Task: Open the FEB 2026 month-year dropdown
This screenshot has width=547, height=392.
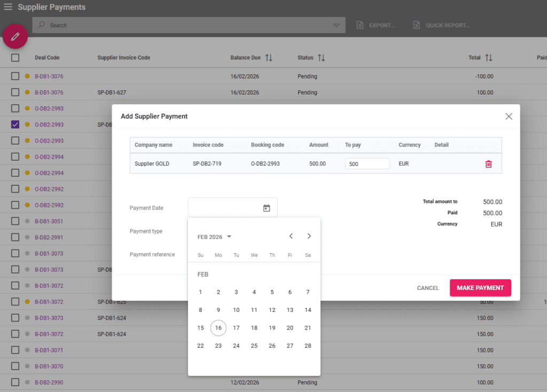Action: [x=214, y=236]
